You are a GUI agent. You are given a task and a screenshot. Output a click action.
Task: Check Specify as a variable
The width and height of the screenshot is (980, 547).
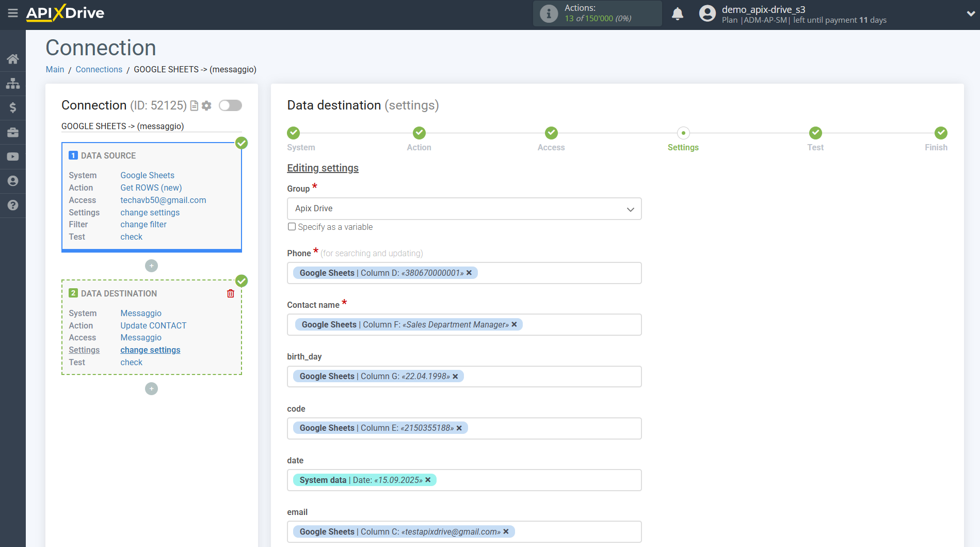pyautogui.click(x=292, y=227)
